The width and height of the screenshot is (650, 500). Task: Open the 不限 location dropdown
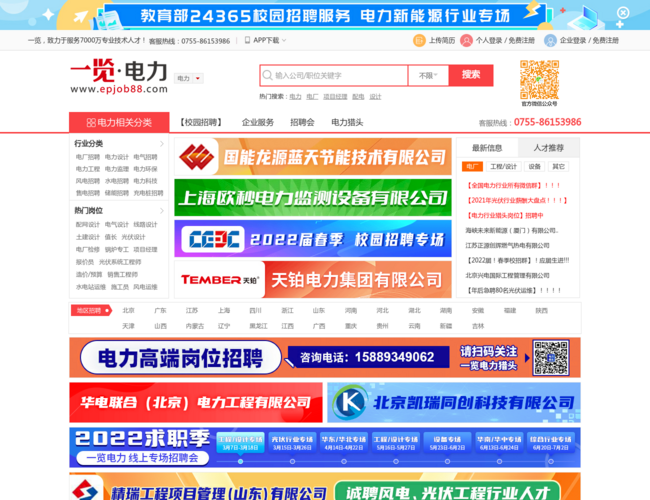(x=428, y=75)
